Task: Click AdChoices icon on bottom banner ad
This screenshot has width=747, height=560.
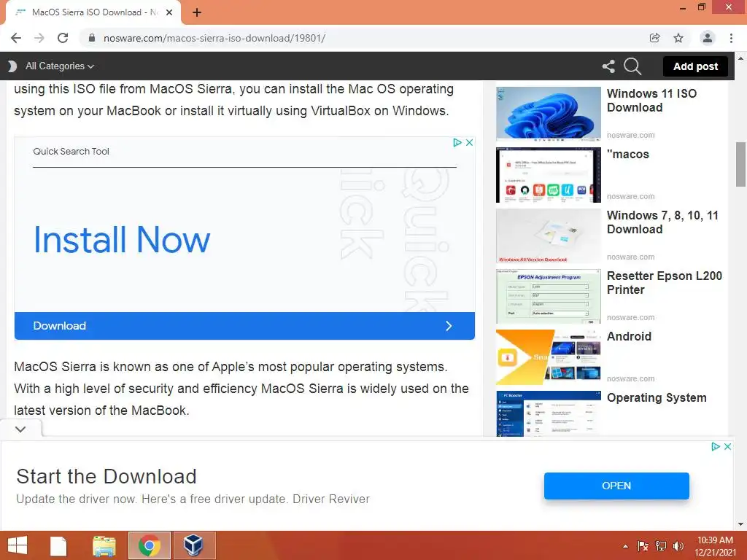Action: point(715,447)
